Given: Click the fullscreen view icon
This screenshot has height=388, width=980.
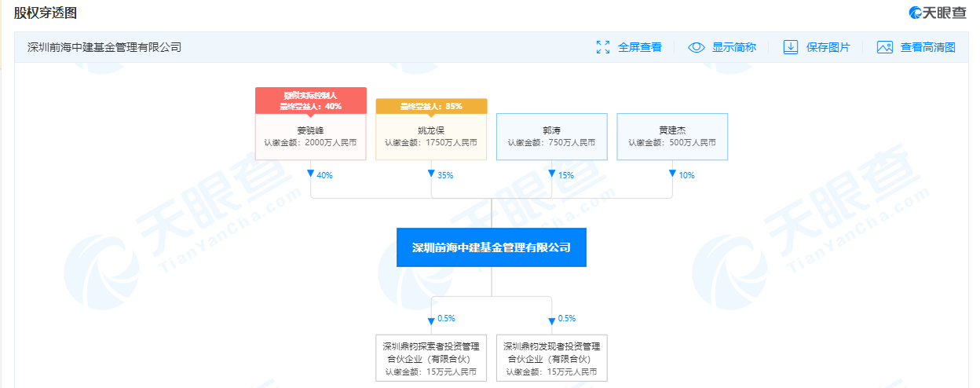Looking at the screenshot, I should point(603,47).
